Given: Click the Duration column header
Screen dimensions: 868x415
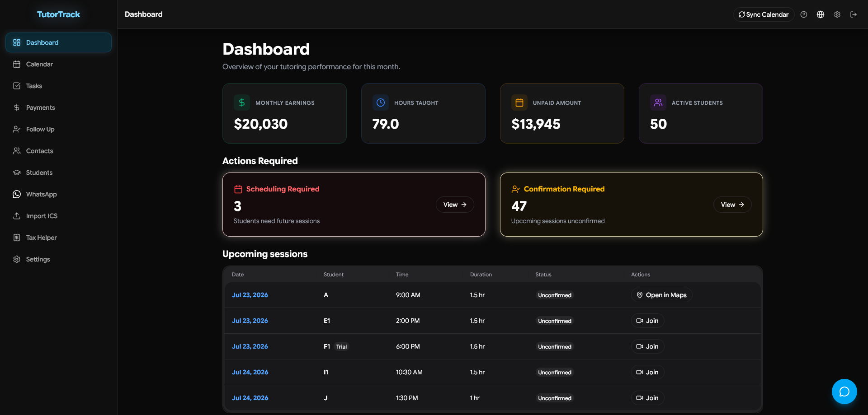Looking at the screenshot, I should 481,275.
